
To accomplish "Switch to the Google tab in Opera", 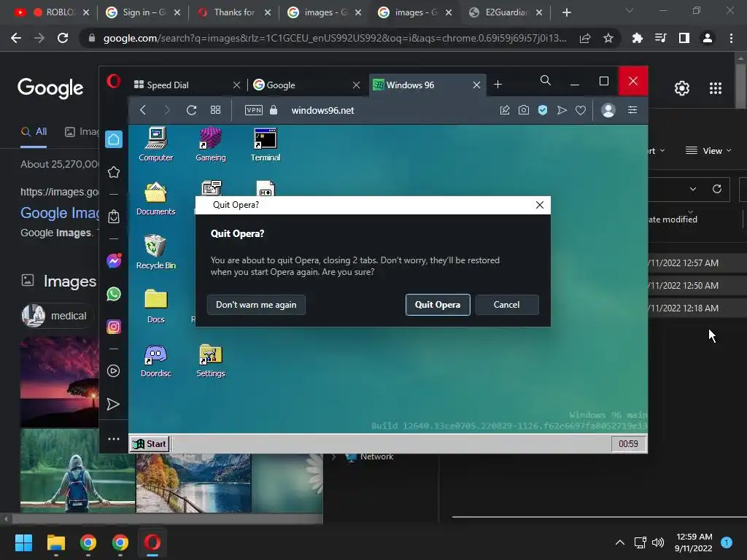I will tap(306, 85).
